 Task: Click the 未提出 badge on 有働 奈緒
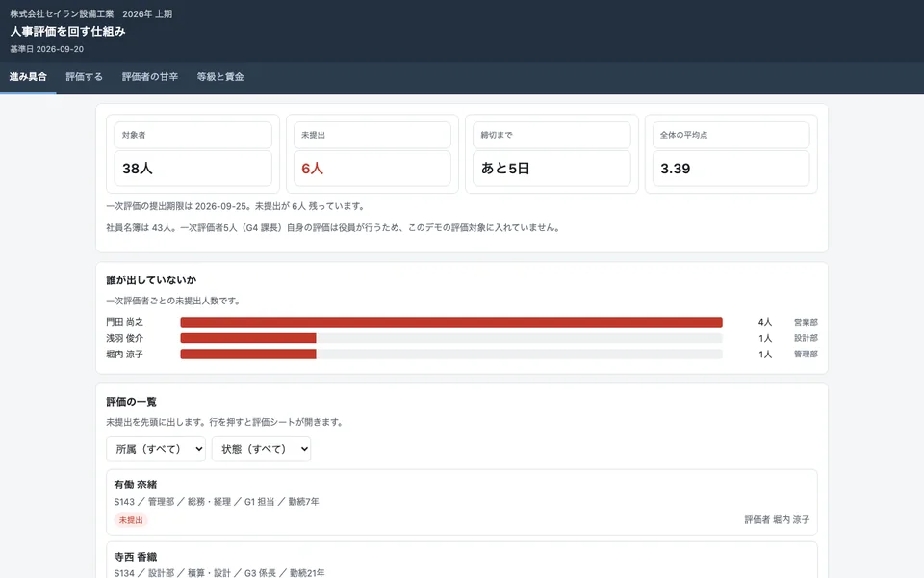pos(131,520)
